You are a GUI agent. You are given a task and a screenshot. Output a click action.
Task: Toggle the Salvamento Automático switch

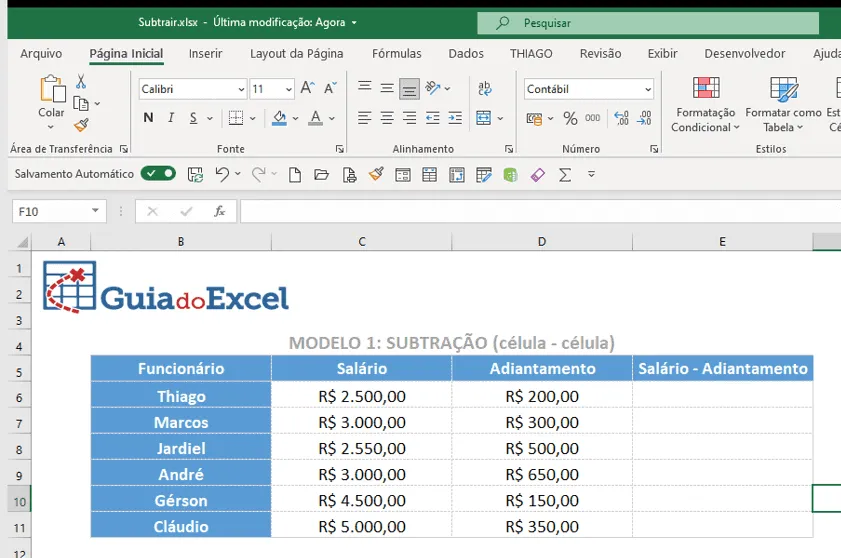click(158, 173)
